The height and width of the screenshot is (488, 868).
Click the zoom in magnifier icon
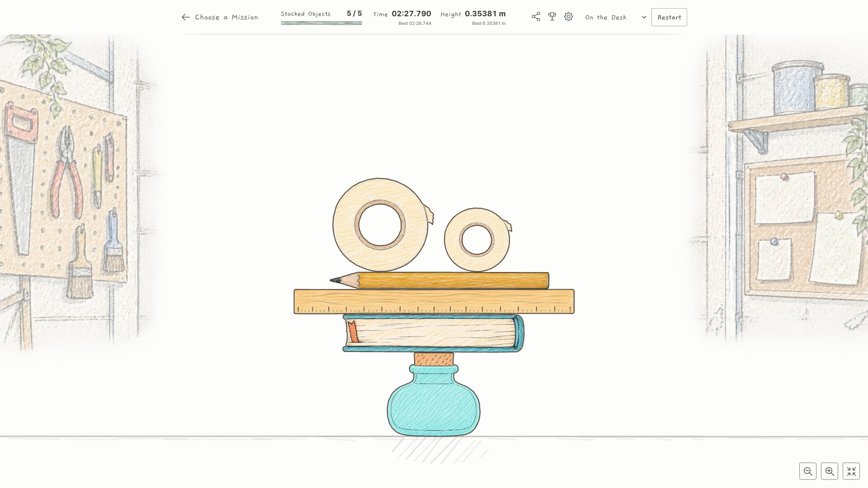(x=830, y=471)
